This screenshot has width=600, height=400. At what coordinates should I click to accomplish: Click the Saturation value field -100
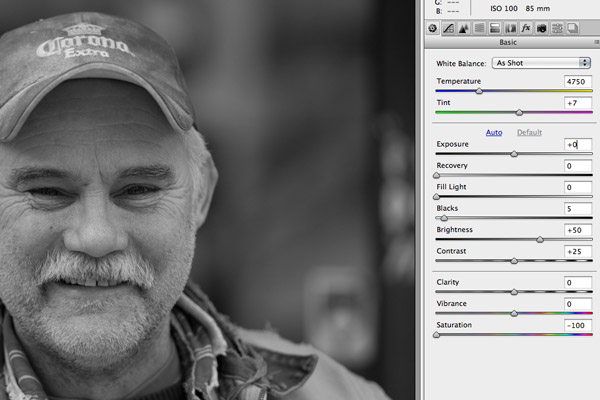click(x=578, y=325)
